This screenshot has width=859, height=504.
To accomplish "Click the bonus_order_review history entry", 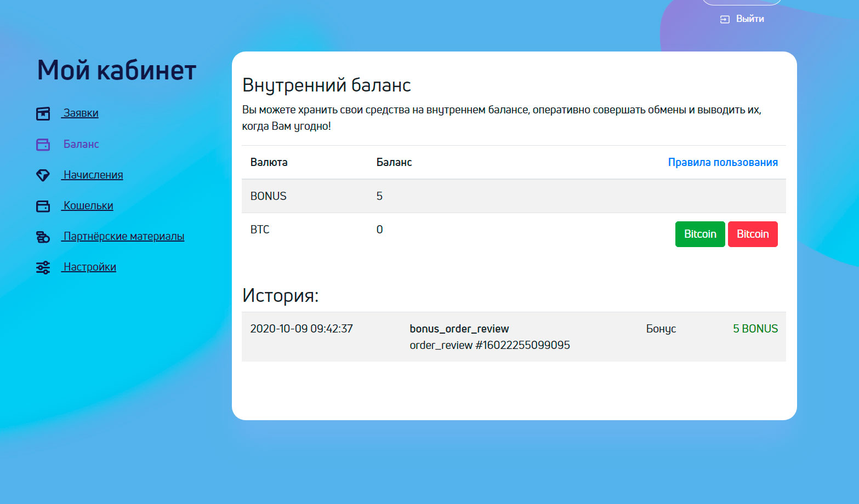I will (459, 329).
